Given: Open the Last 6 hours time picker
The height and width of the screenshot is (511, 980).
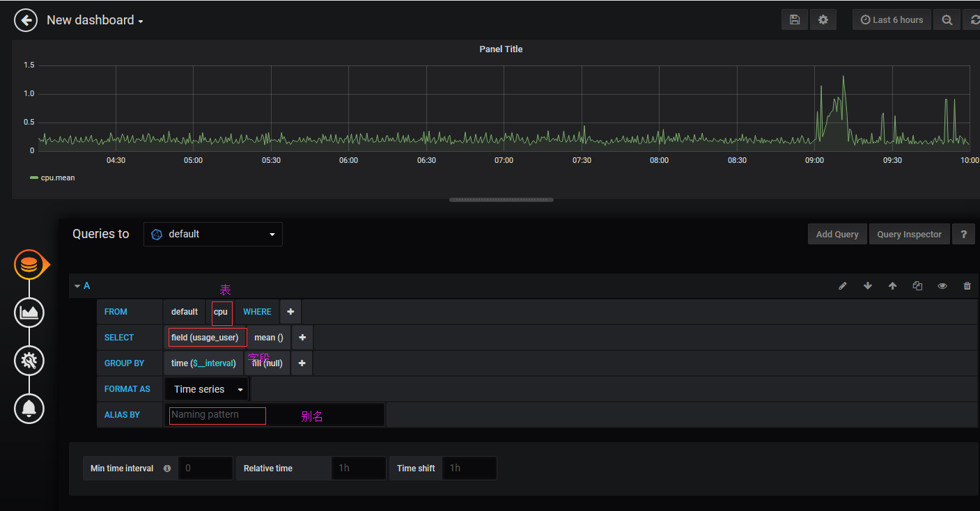Looking at the screenshot, I should tap(892, 19).
